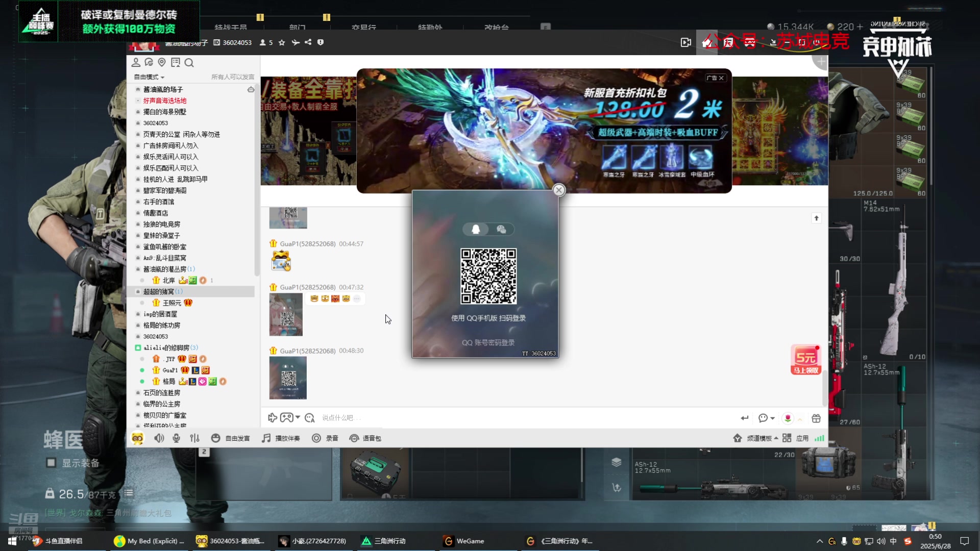Open the video camera icon in title bar

(x=686, y=42)
